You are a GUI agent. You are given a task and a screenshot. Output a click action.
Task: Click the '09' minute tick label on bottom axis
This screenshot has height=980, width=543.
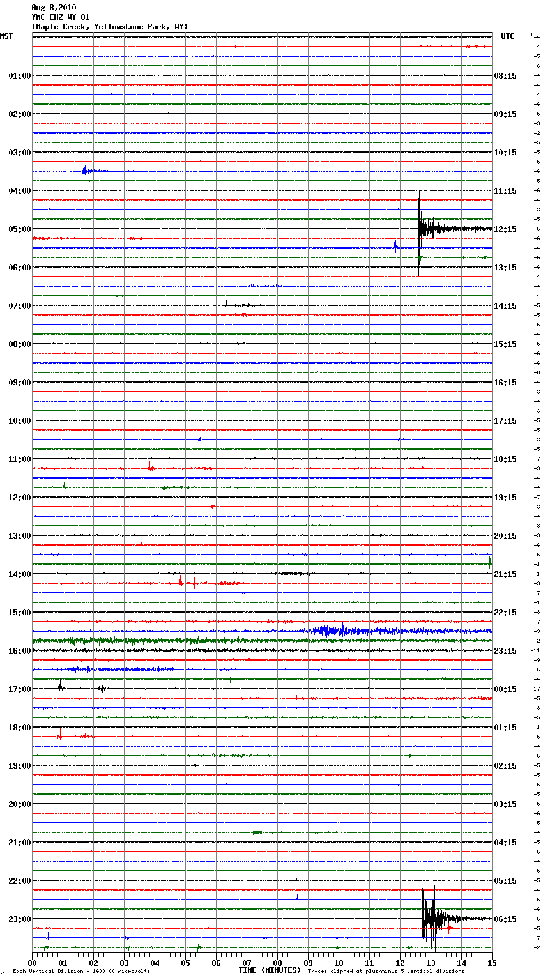308,963
